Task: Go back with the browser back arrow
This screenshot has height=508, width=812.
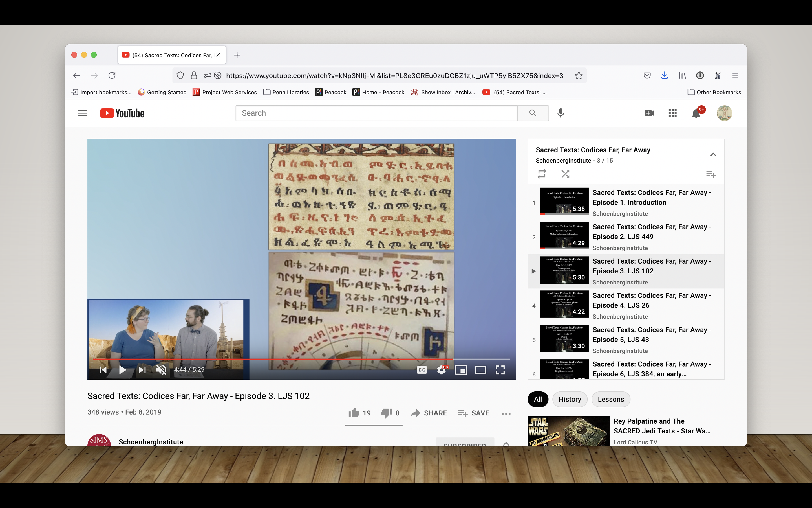Action: [76, 76]
